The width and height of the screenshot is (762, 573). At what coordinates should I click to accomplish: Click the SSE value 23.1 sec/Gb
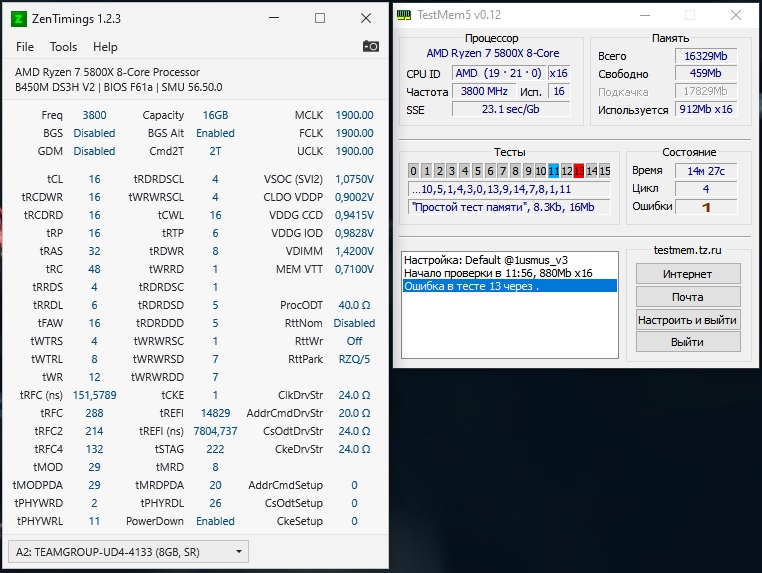coord(511,109)
